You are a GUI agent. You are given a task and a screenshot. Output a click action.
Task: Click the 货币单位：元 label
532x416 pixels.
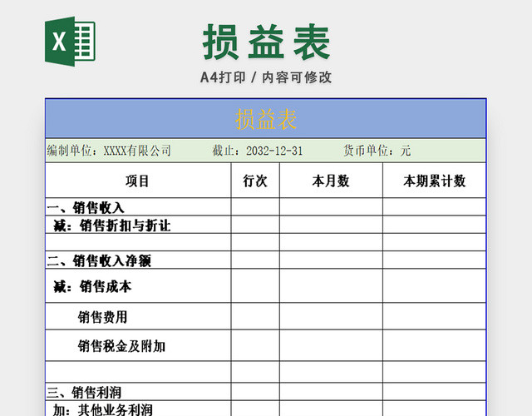click(377, 151)
